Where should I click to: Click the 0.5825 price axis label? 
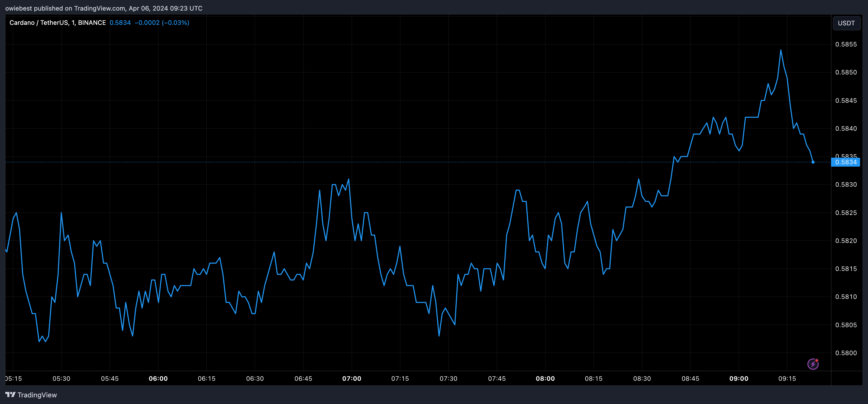point(846,213)
